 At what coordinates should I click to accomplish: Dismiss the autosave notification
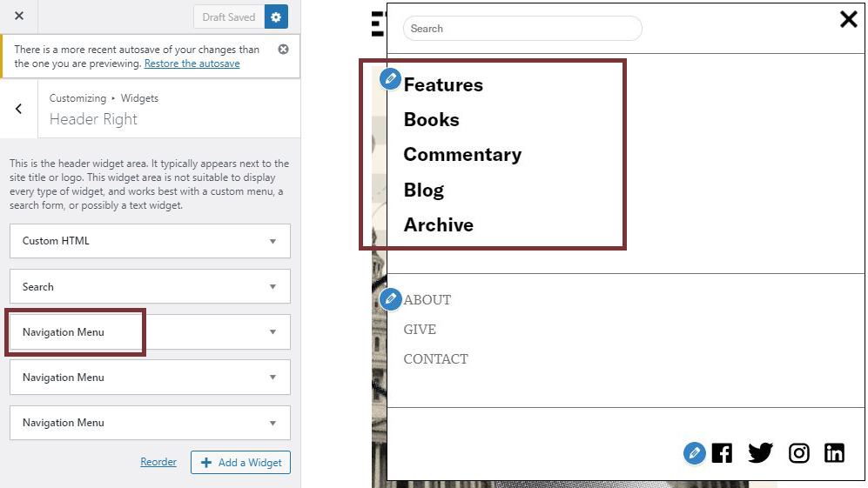point(283,50)
